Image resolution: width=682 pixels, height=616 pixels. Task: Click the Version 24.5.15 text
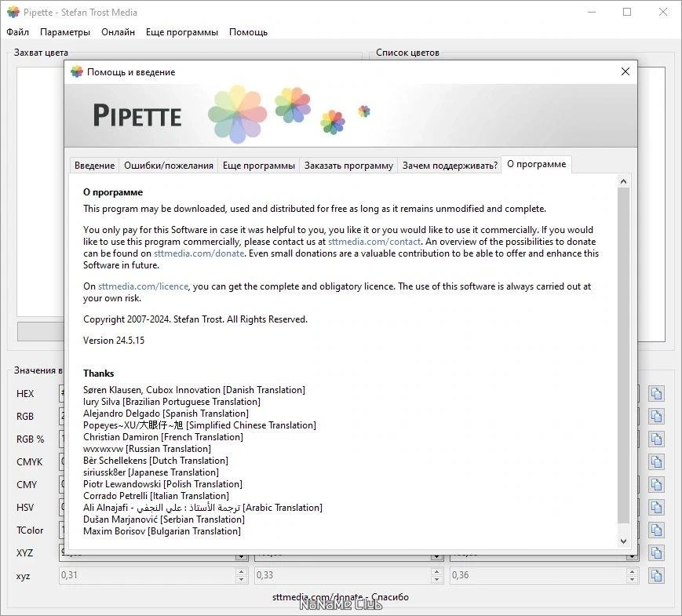tap(114, 341)
